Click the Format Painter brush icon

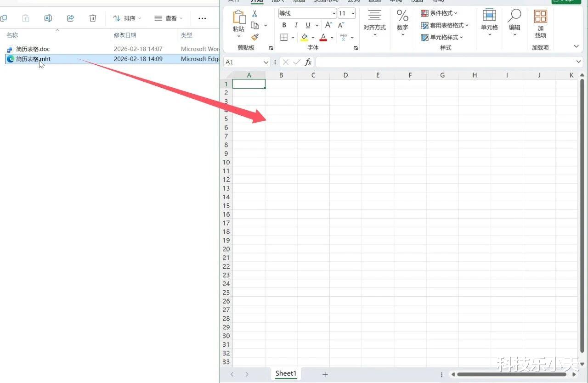click(x=255, y=37)
